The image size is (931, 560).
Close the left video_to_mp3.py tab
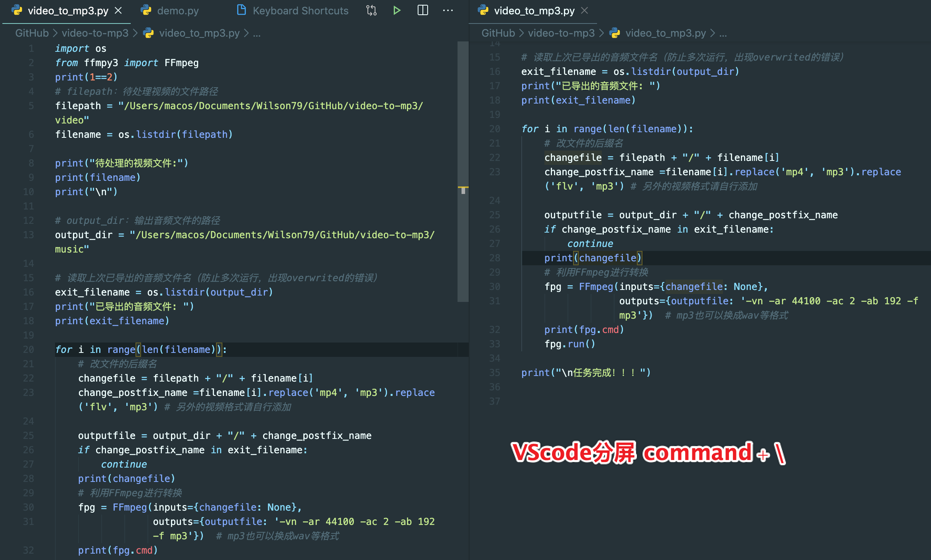(118, 11)
